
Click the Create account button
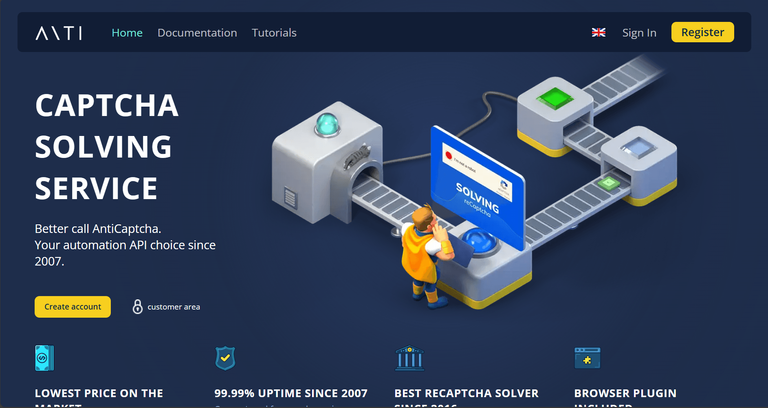pyautogui.click(x=72, y=307)
